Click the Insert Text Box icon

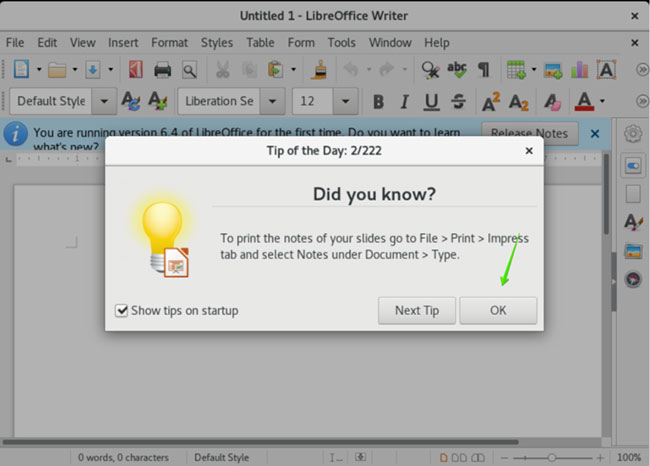606,70
